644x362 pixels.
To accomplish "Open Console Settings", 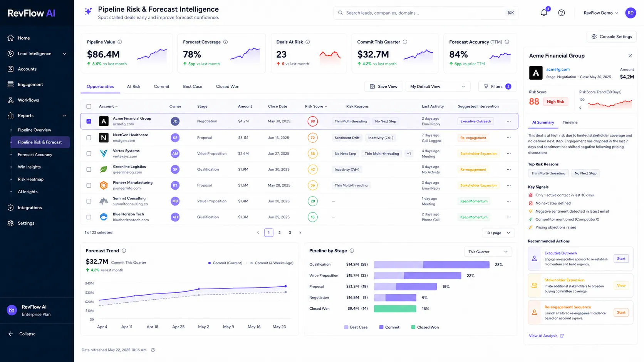I will tap(612, 37).
